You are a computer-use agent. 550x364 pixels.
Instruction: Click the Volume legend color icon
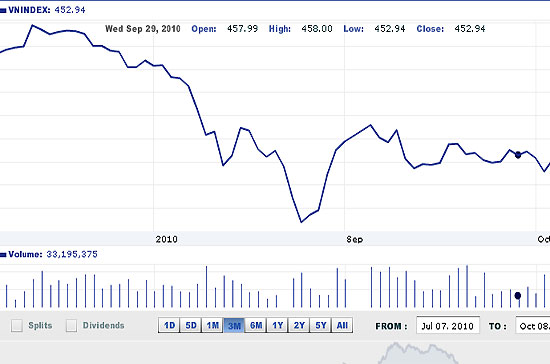click(x=3, y=255)
